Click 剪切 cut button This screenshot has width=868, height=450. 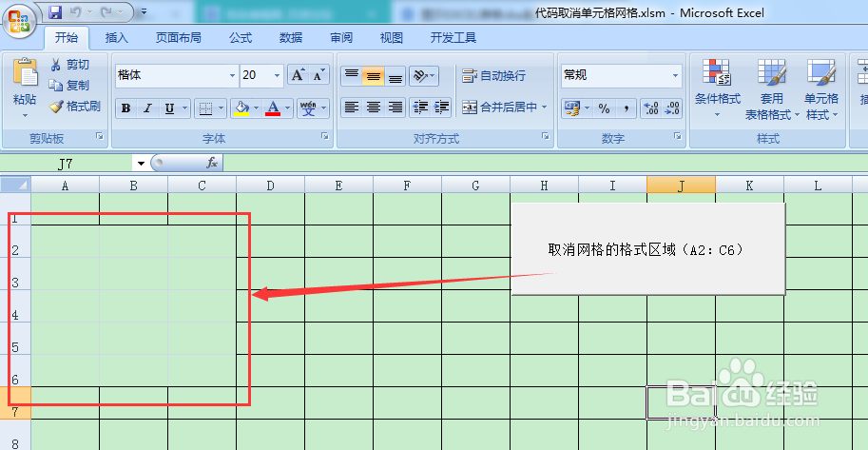69,65
